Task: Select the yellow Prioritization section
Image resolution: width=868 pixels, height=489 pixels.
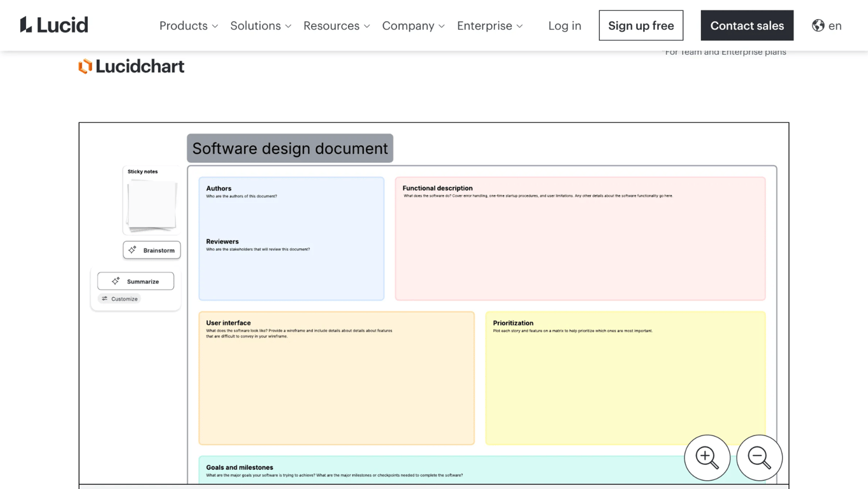Action: pos(625,382)
